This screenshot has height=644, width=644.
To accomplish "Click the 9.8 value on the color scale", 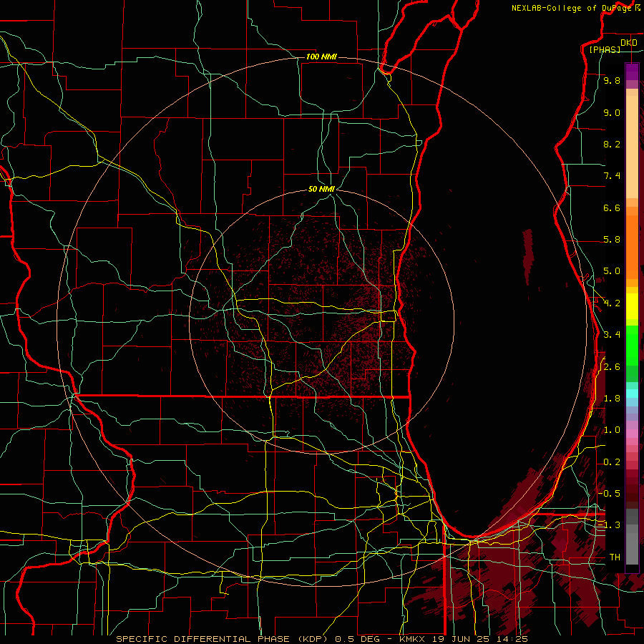I will 612,81.
